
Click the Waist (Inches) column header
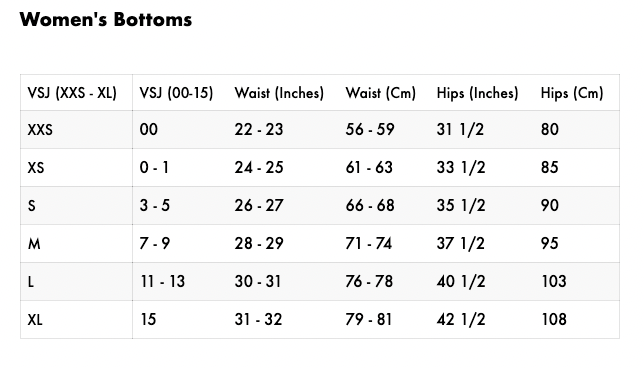[x=279, y=93]
